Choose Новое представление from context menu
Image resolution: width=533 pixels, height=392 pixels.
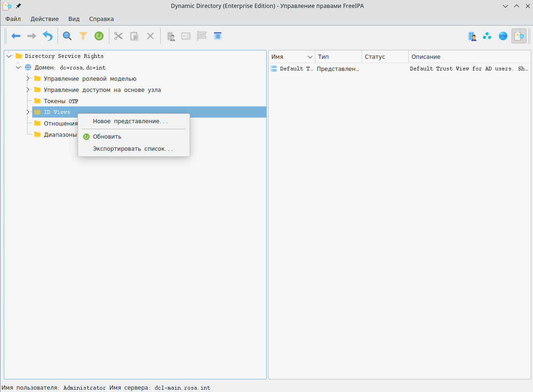pyautogui.click(x=130, y=121)
